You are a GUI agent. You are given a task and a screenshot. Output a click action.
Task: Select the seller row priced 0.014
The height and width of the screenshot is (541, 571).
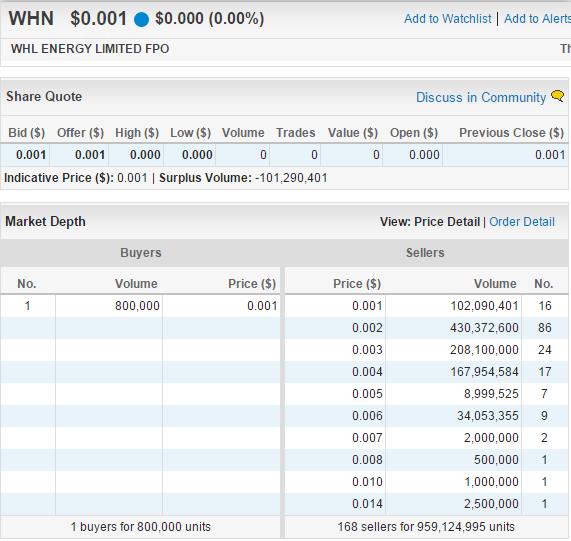[426, 504]
